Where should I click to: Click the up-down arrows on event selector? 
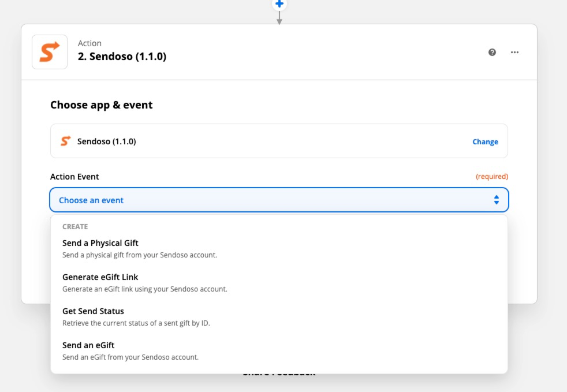click(x=496, y=200)
